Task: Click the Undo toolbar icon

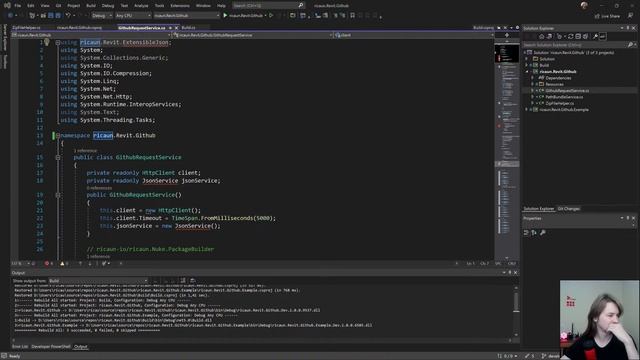Action: 68,16
